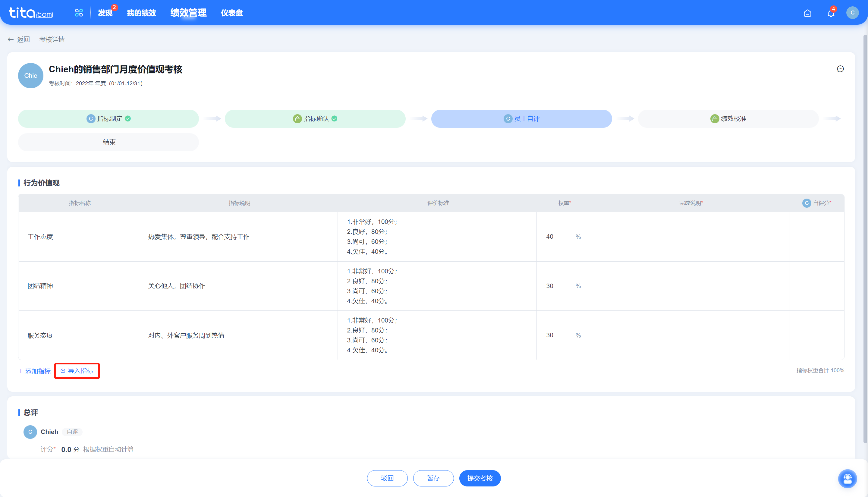The image size is (868, 497).
Task: Click 对内、外客户服务周到热情 text
Action: pos(186,335)
